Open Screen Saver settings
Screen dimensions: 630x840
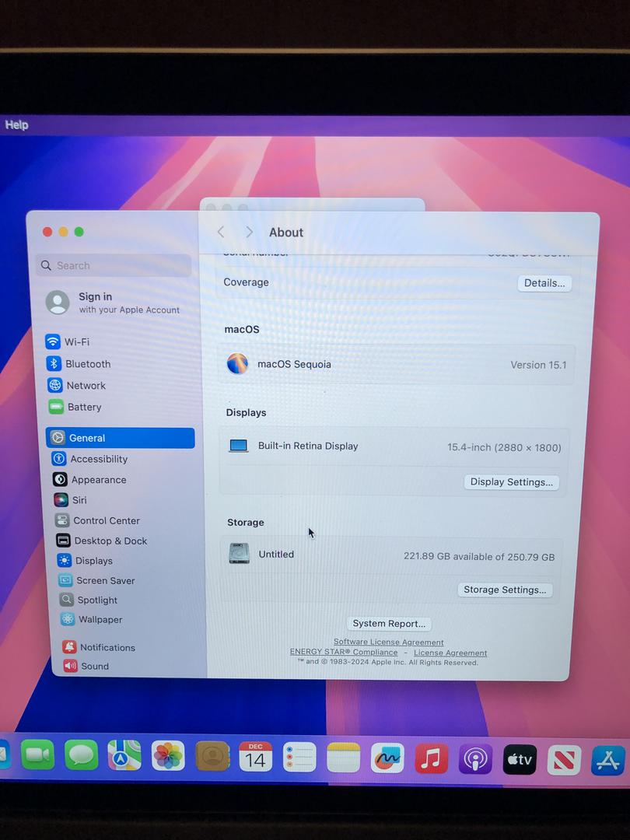[96, 580]
